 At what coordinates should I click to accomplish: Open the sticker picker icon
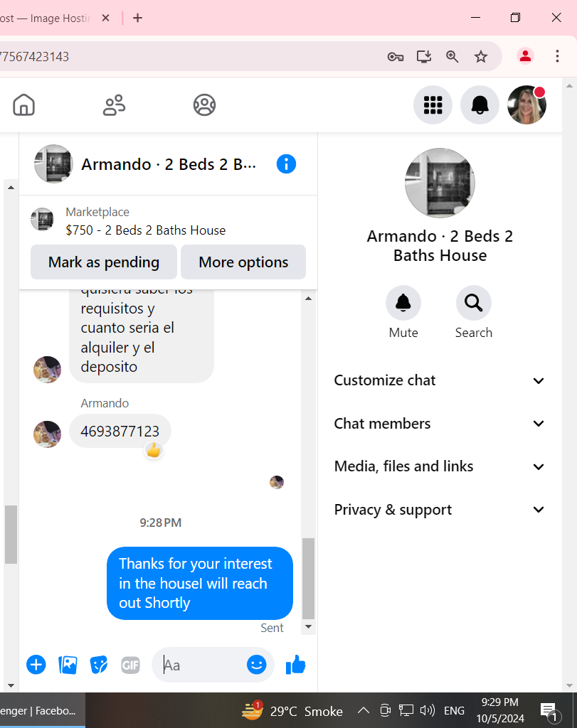[x=99, y=665]
